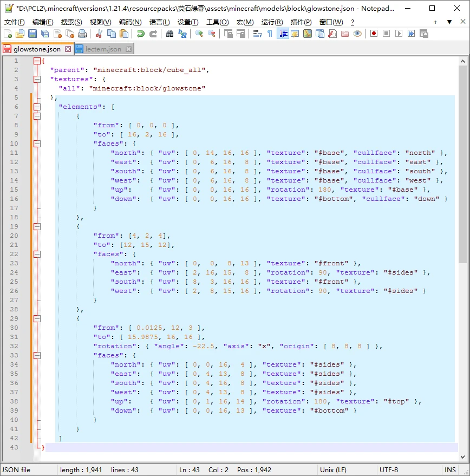This screenshot has height=476, width=470.
Task: Click the grey Redo arrow icon
Action: pos(153,34)
